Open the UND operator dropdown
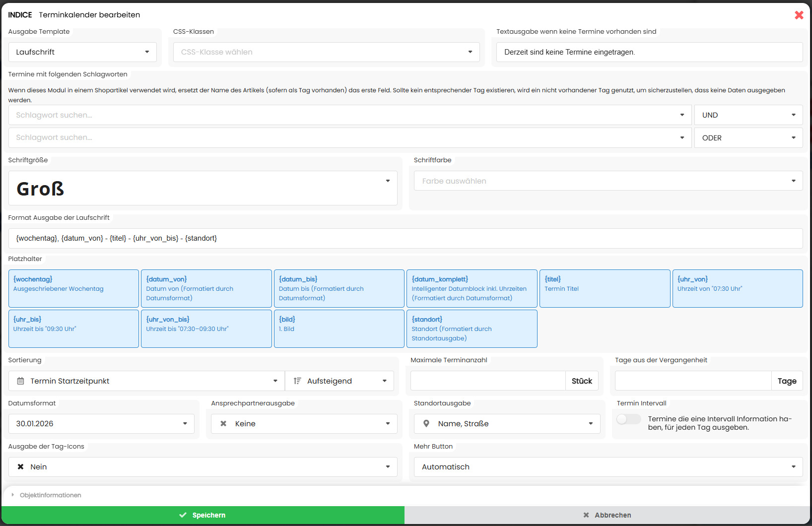Image resolution: width=812 pixels, height=526 pixels. pyautogui.click(x=748, y=115)
